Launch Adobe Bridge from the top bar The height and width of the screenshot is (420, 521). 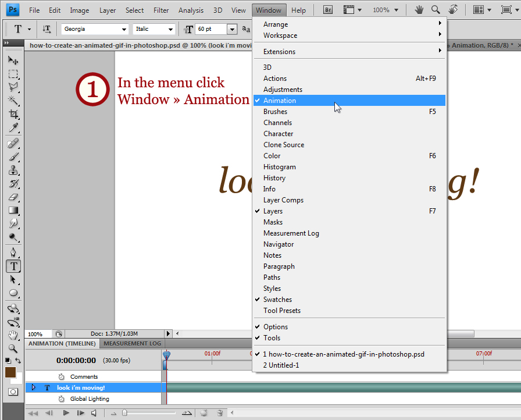[328, 10]
